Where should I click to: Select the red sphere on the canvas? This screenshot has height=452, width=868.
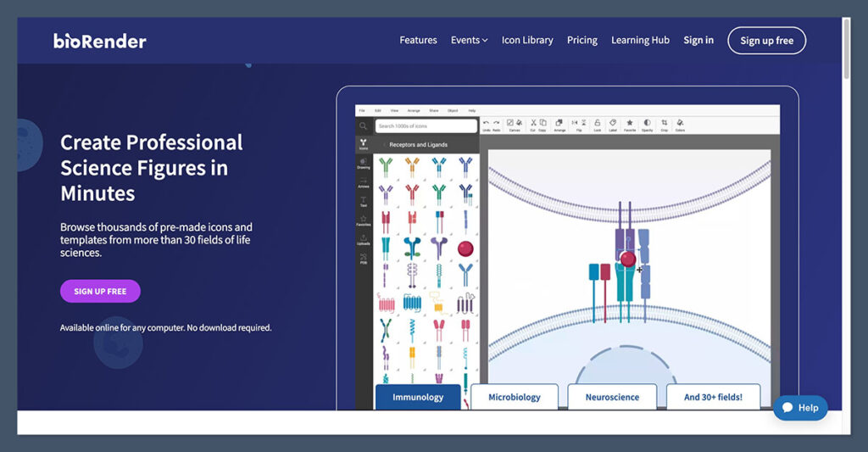628,259
